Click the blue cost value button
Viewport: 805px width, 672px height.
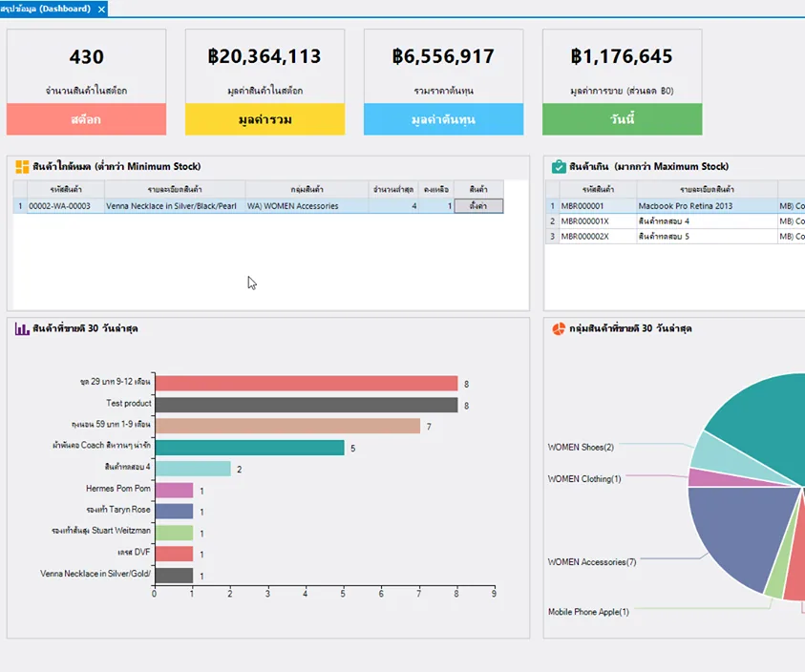pyautogui.click(x=444, y=119)
